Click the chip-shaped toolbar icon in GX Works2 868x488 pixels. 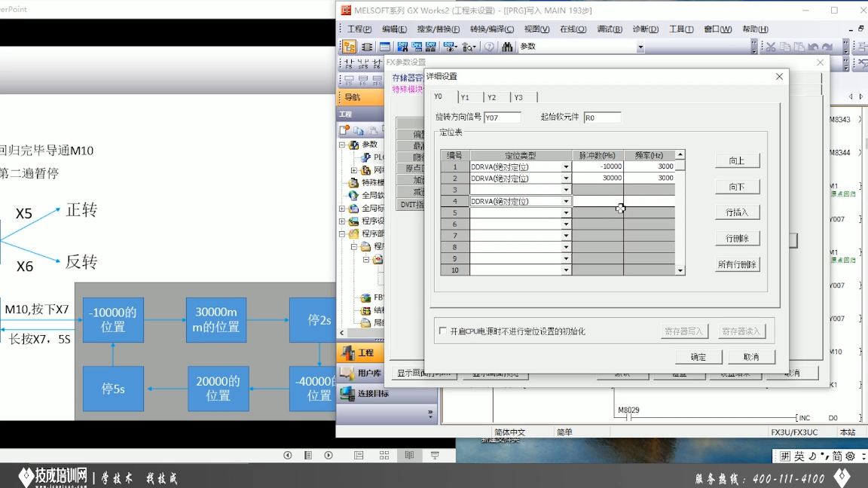coord(367,47)
